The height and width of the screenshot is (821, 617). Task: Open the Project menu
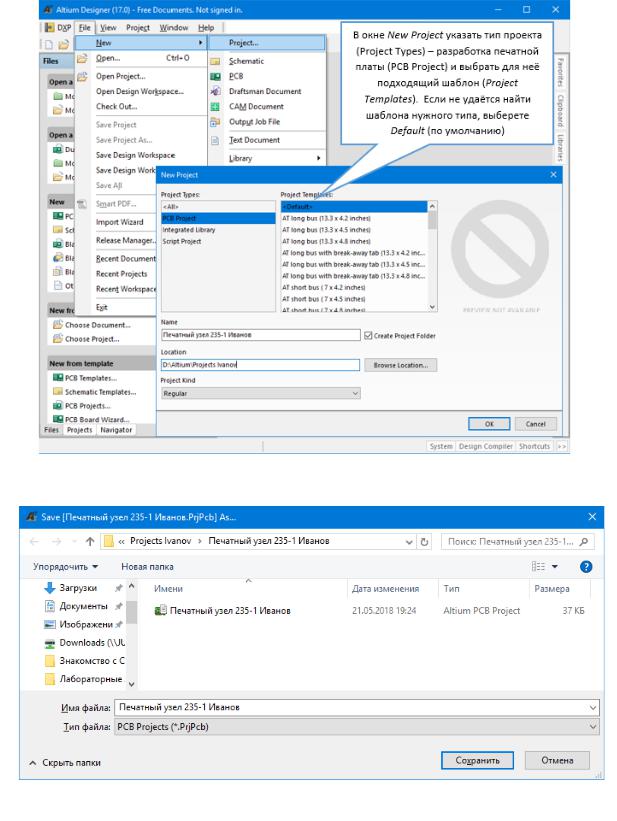point(138,28)
